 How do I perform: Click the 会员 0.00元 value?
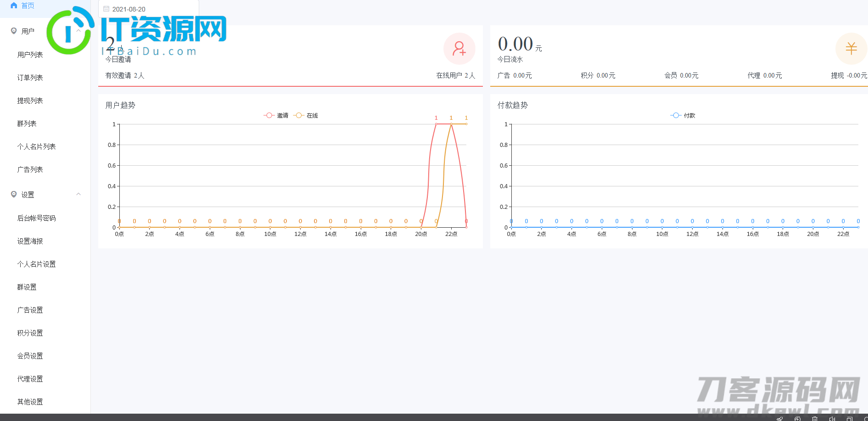[682, 75]
